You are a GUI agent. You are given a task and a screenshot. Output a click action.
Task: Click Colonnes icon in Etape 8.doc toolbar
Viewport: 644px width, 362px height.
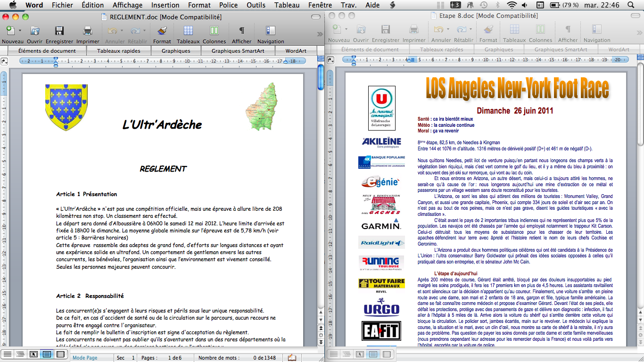click(540, 30)
